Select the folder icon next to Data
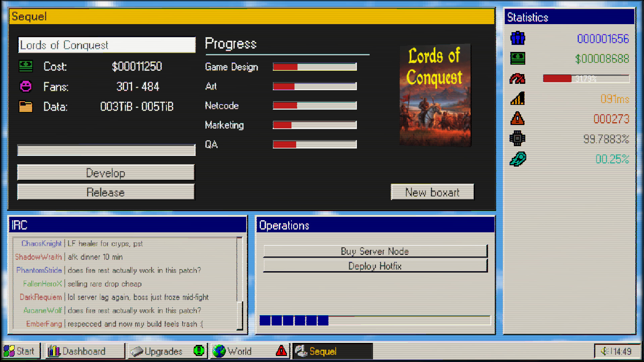The width and height of the screenshot is (644, 362). (25, 107)
